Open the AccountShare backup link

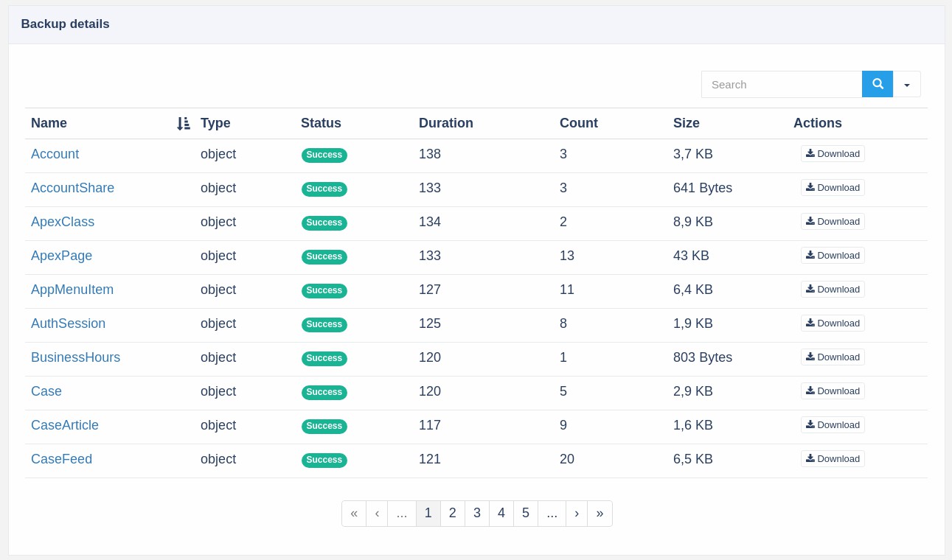[72, 188]
